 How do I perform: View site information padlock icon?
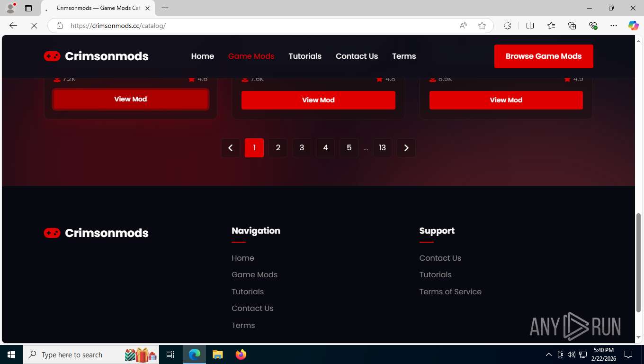point(60,26)
